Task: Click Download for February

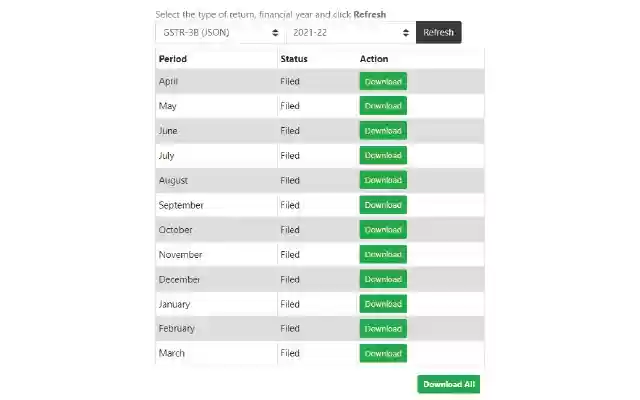Action: click(383, 329)
